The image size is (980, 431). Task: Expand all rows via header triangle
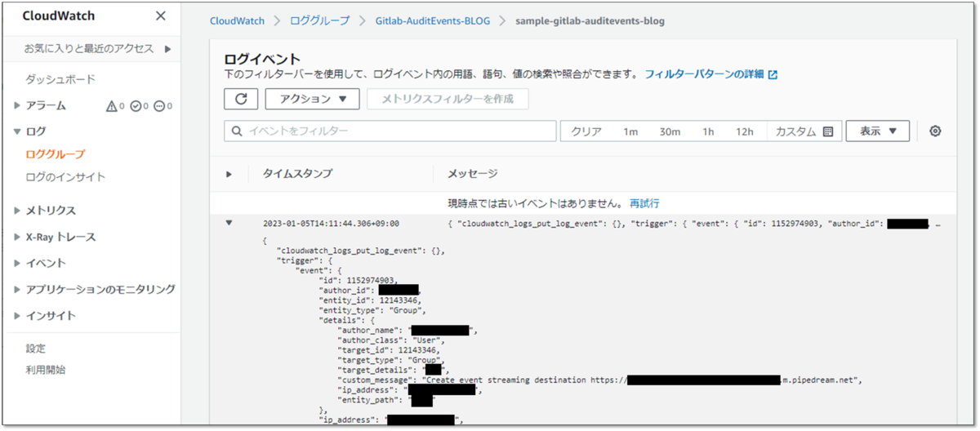click(229, 174)
